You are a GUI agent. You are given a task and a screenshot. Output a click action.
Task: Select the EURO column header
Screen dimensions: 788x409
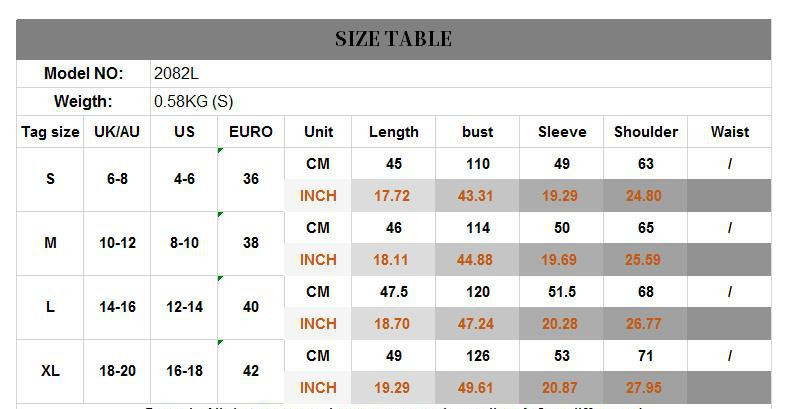click(x=251, y=132)
